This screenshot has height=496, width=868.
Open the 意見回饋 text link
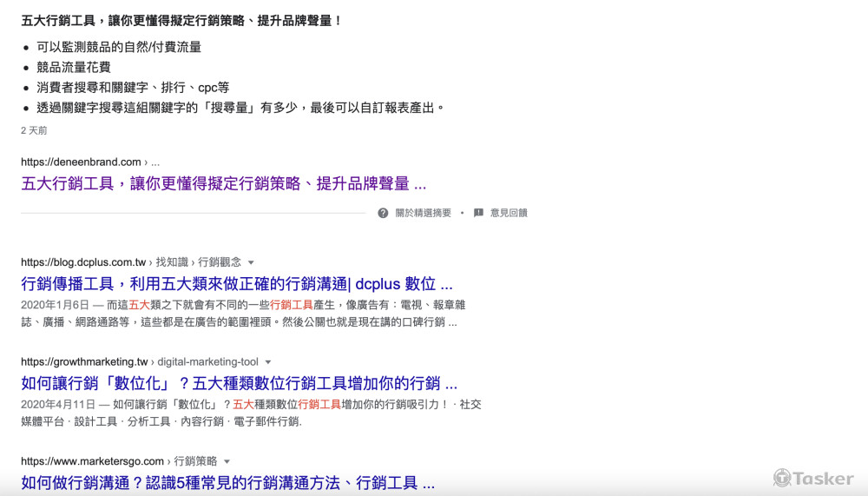pyautogui.click(x=509, y=213)
